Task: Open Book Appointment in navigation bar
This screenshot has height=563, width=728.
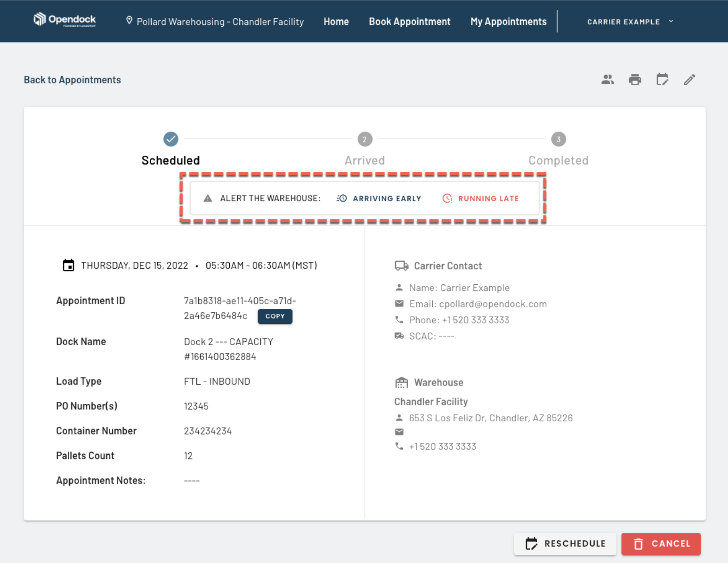Action: point(410,22)
